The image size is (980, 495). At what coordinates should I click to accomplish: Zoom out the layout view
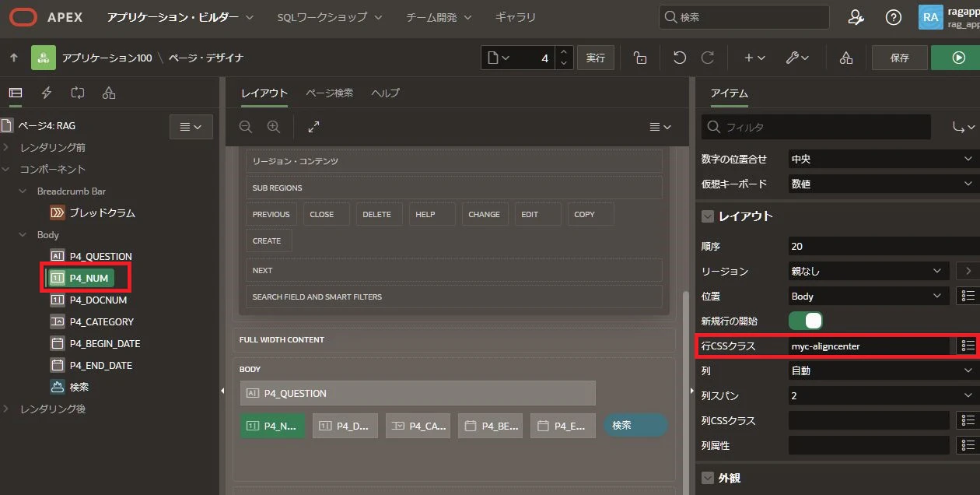pos(246,127)
